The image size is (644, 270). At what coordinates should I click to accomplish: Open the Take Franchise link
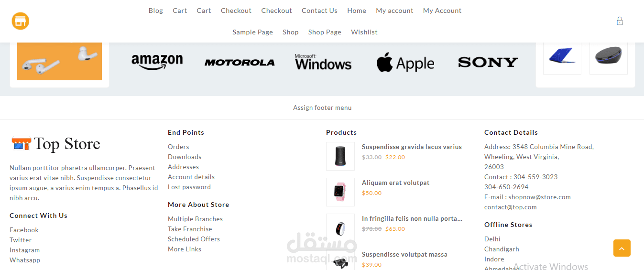pos(190,229)
